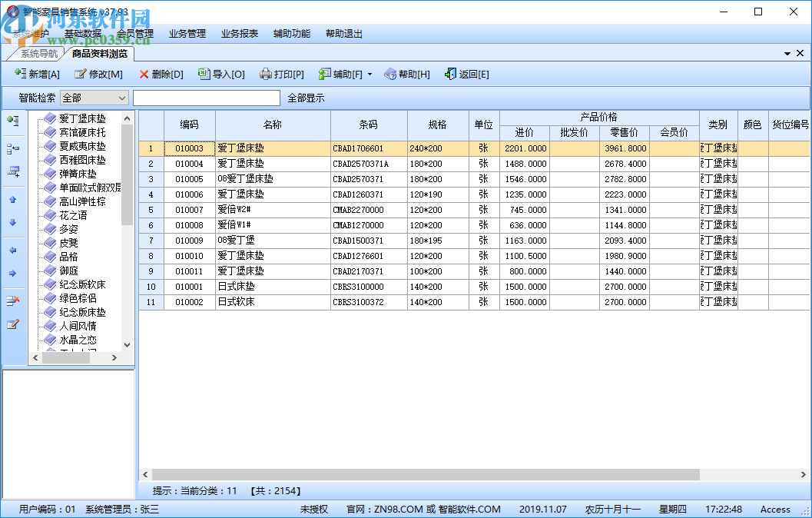The width and height of the screenshot is (812, 518).
Task: Open the 业务管理 menu
Action: [x=190, y=34]
